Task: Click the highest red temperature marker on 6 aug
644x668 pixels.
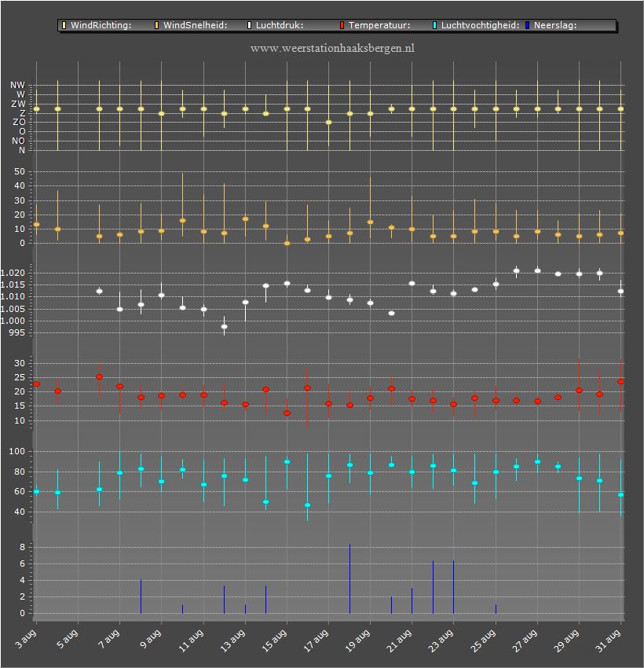Action: (x=99, y=377)
